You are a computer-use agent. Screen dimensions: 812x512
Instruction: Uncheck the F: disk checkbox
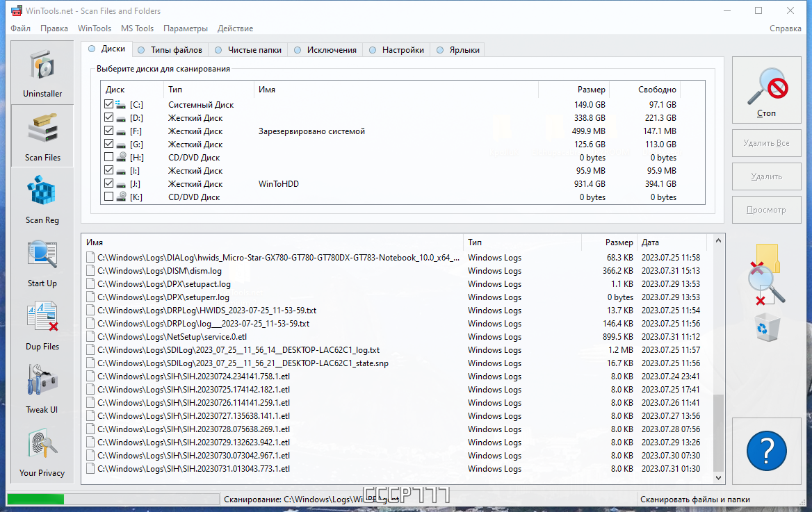click(108, 131)
